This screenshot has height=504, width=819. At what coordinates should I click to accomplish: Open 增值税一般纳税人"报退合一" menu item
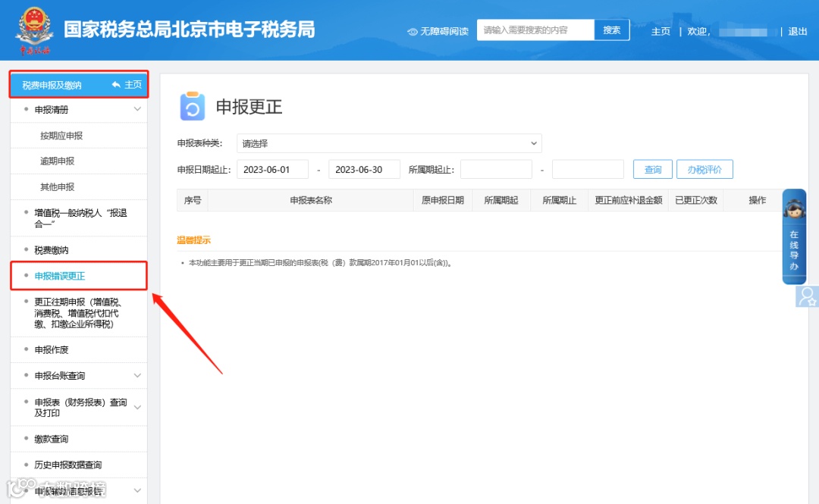coord(79,218)
